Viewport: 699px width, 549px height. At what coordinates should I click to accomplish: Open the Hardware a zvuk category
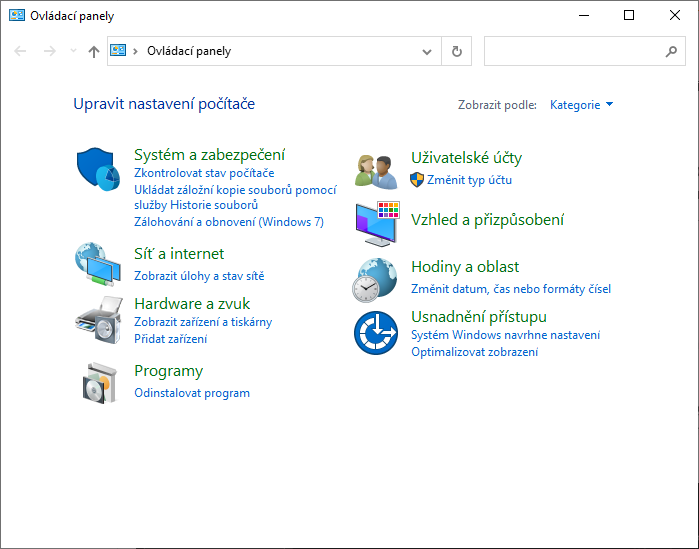192,303
